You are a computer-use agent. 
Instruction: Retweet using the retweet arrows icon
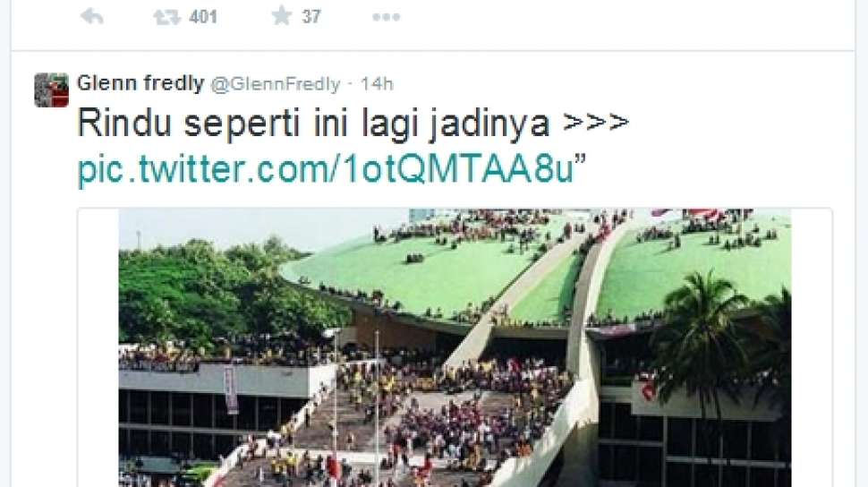tap(166, 17)
